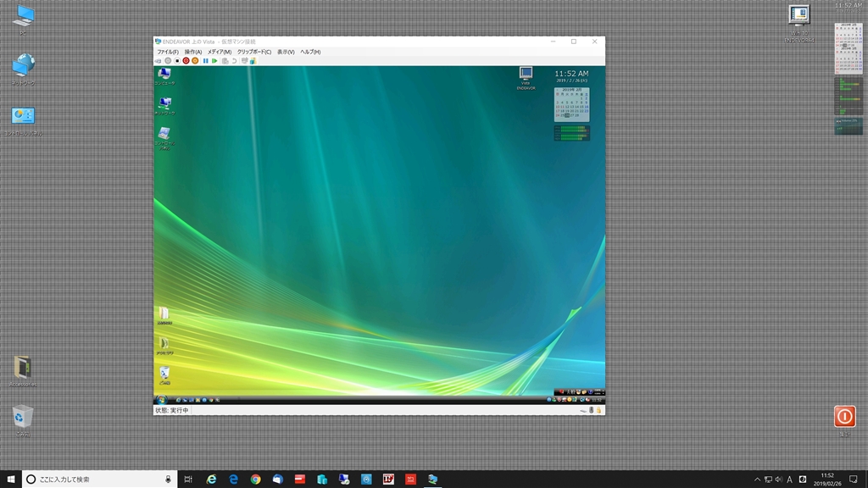Select the Control Panel icon inside Vista guest
Viewport: 868px width, 488px height.
tap(164, 138)
